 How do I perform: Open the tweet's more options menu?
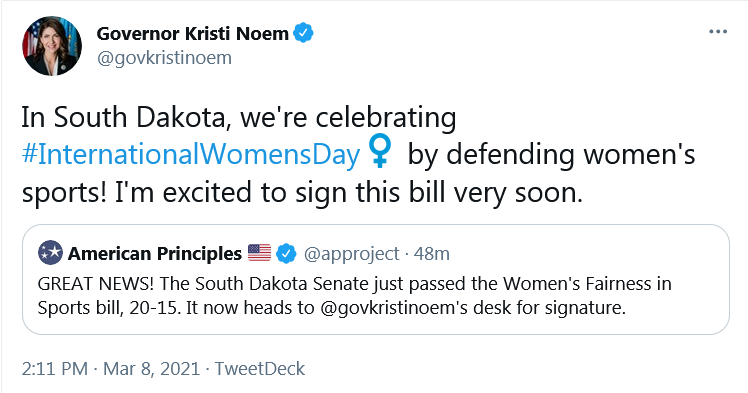click(x=718, y=32)
